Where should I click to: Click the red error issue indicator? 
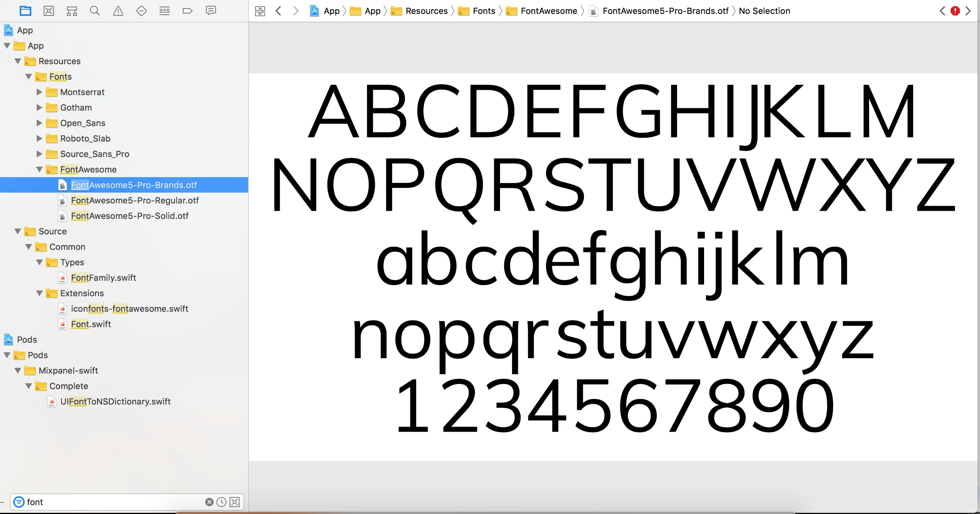click(955, 11)
